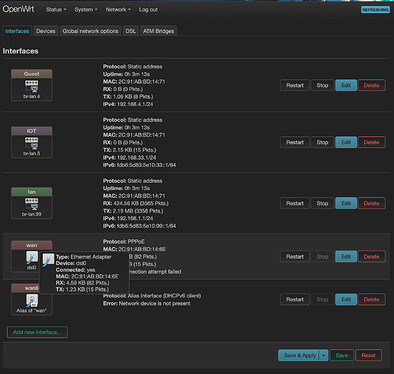Open the Global network options tab
Viewport: 394px width, 374px height.
[90, 31]
